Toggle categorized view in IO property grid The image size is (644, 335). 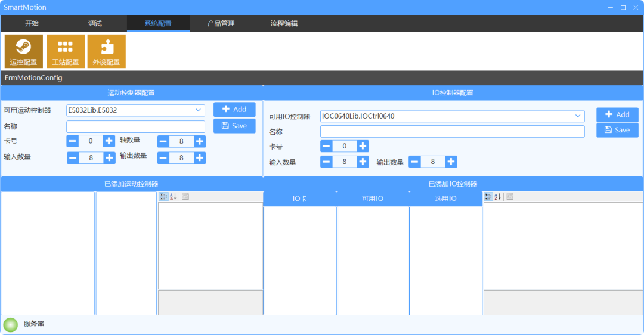click(488, 197)
